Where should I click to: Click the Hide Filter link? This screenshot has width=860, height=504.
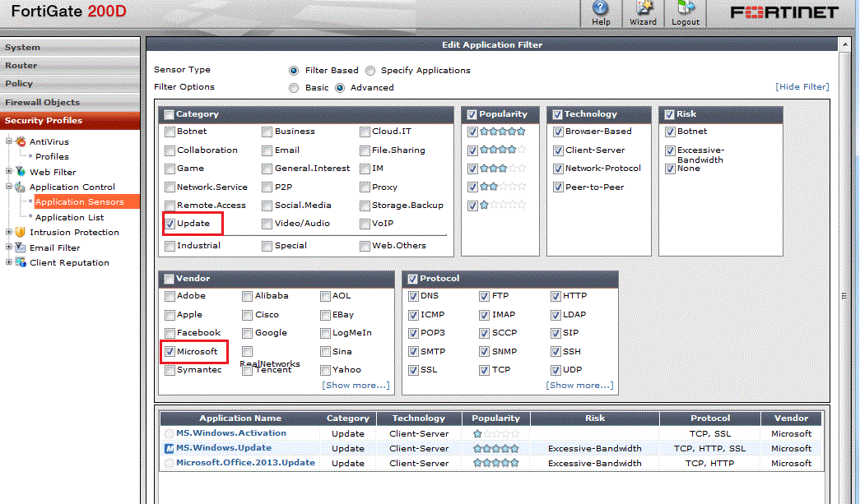(x=802, y=86)
